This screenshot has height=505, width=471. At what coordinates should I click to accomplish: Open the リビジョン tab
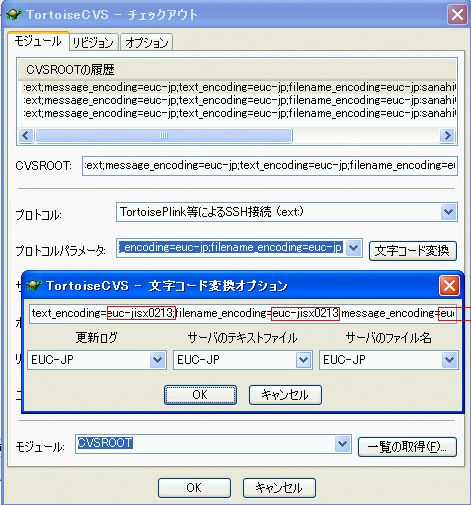pyautogui.click(x=93, y=42)
